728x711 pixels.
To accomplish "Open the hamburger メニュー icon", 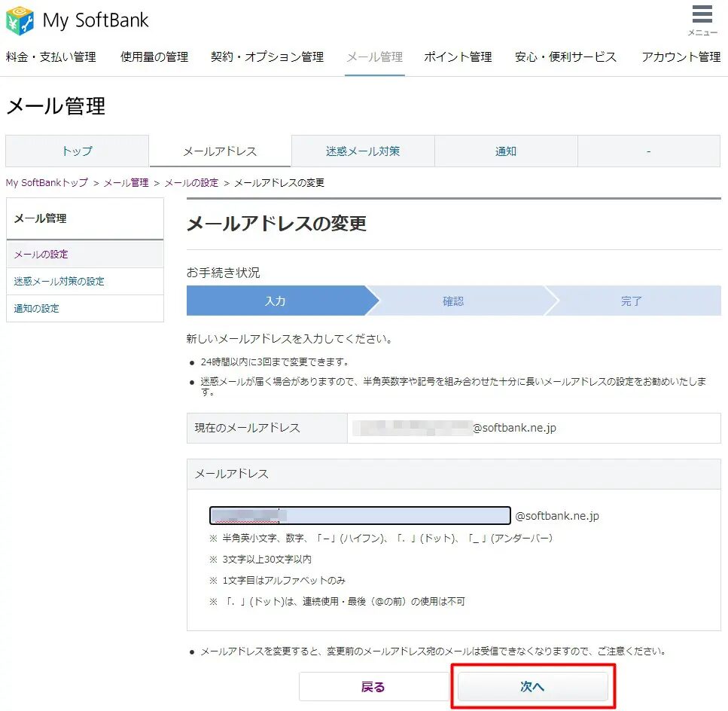I will click(702, 17).
